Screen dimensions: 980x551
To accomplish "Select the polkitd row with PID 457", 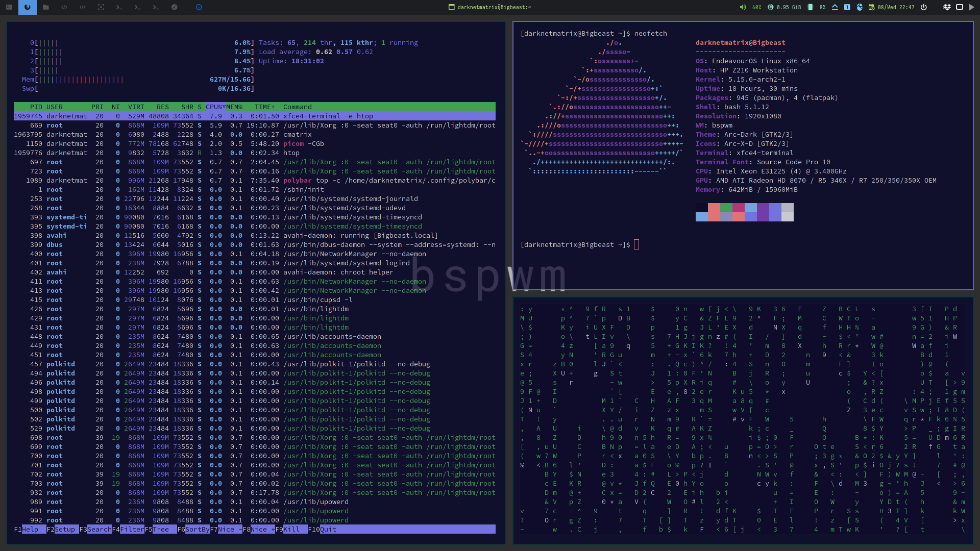I will [255, 364].
